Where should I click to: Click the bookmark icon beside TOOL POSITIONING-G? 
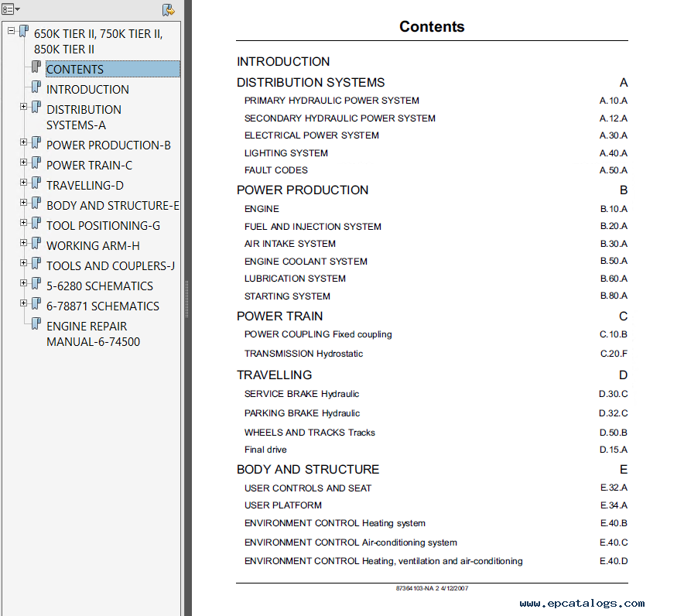pyautogui.click(x=36, y=223)
